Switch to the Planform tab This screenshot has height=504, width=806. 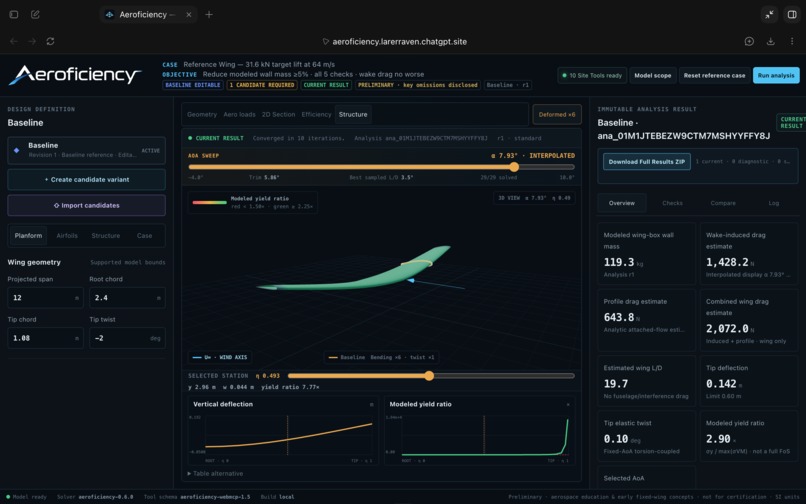pos(28,236)
